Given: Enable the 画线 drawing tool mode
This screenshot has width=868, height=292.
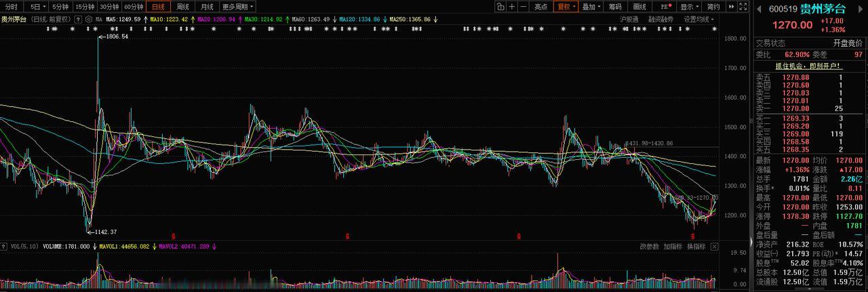Looking at the screenshot, I should [x=639, y=6].
